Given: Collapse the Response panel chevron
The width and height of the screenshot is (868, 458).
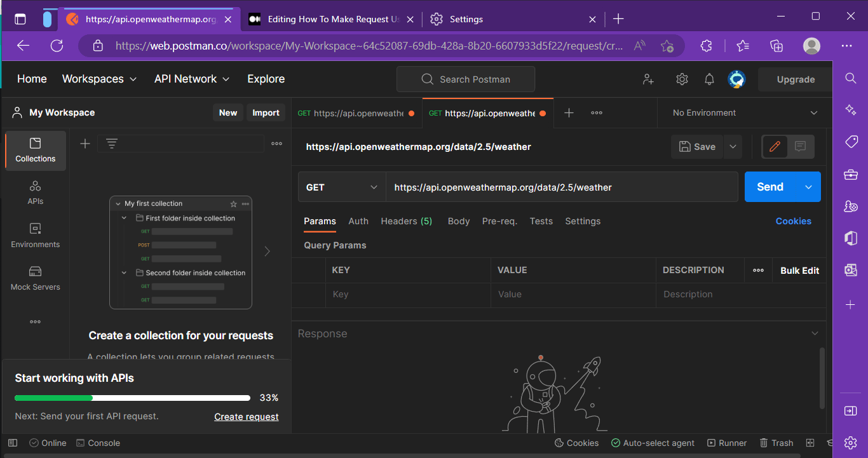Looking at the screenshot, I should (815, 333).
